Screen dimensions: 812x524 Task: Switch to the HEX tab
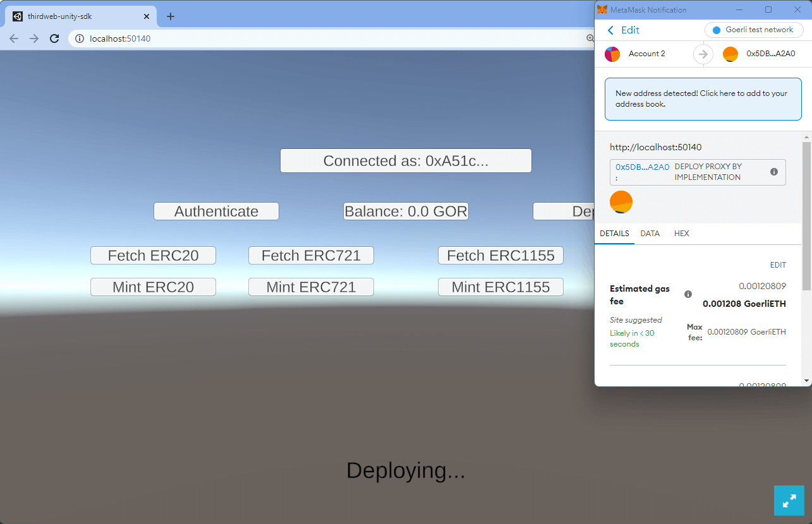click(x=681, y=233)
